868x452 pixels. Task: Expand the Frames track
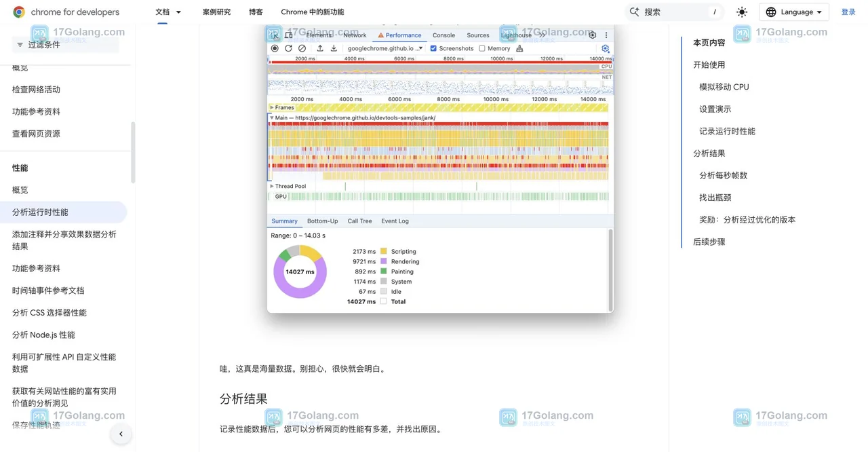272,107
